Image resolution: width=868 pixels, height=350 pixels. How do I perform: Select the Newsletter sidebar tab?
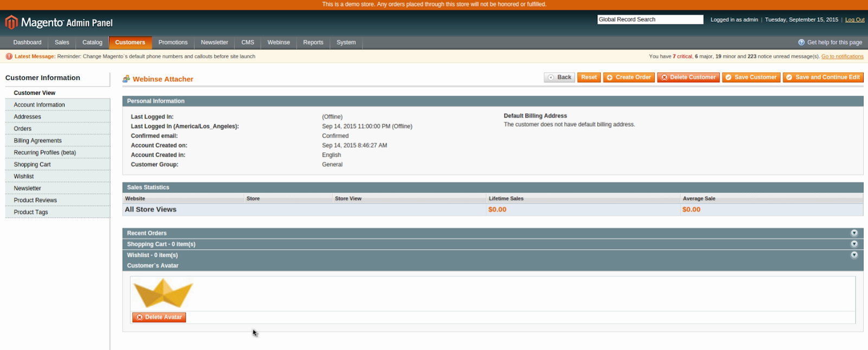[x=58, y=188]
